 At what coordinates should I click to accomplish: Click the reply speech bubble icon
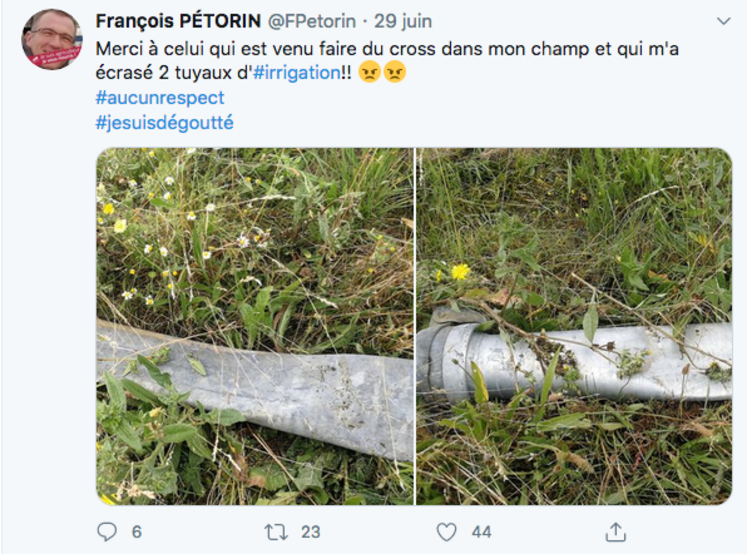[x=107, y=531]
